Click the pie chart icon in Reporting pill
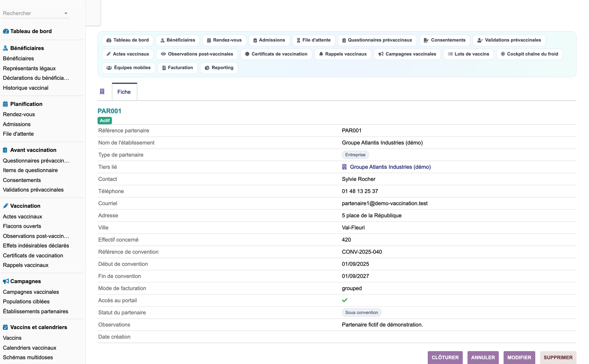Screen dimensions: 589x364 (207, 68)
